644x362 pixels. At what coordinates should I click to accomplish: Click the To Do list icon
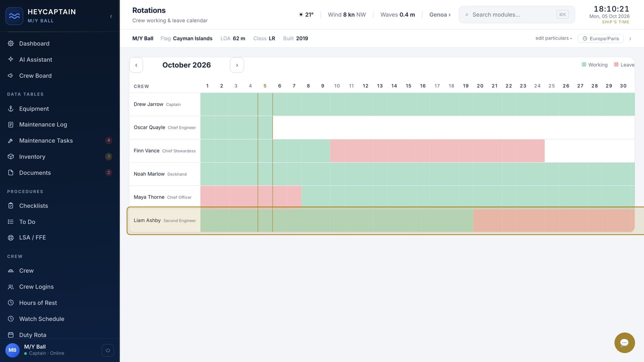(11, 222)
